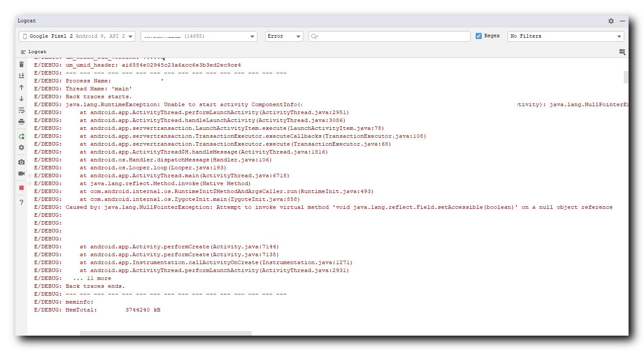Collapse fold marker at Method.invoke line
The width and height of the screenshot is (644, 351).
point(30,183)
